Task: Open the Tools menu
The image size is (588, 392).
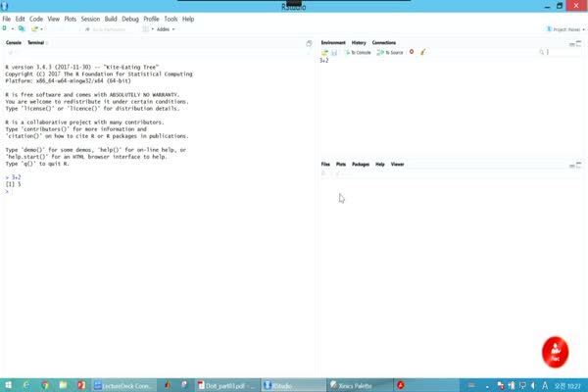Action: [171, 19]
